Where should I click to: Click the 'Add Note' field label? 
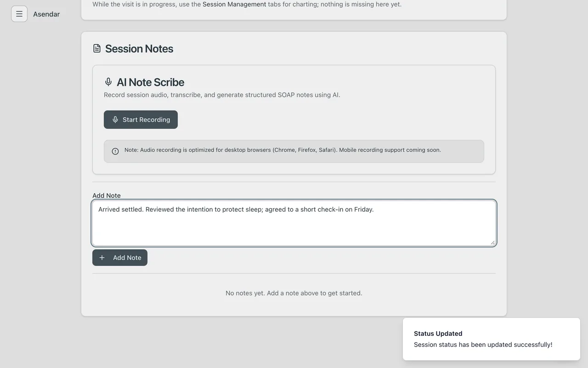tap(107, 195)
